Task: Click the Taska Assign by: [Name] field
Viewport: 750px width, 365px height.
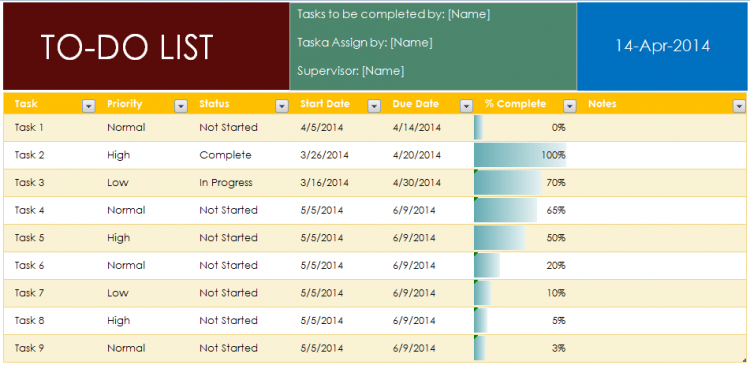Action: (364, 43)
